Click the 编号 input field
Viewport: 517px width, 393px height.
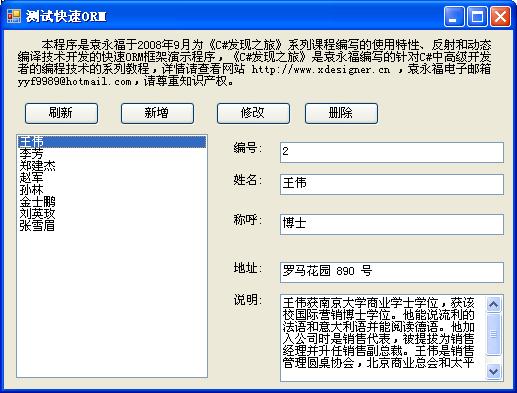click(392, 152)
